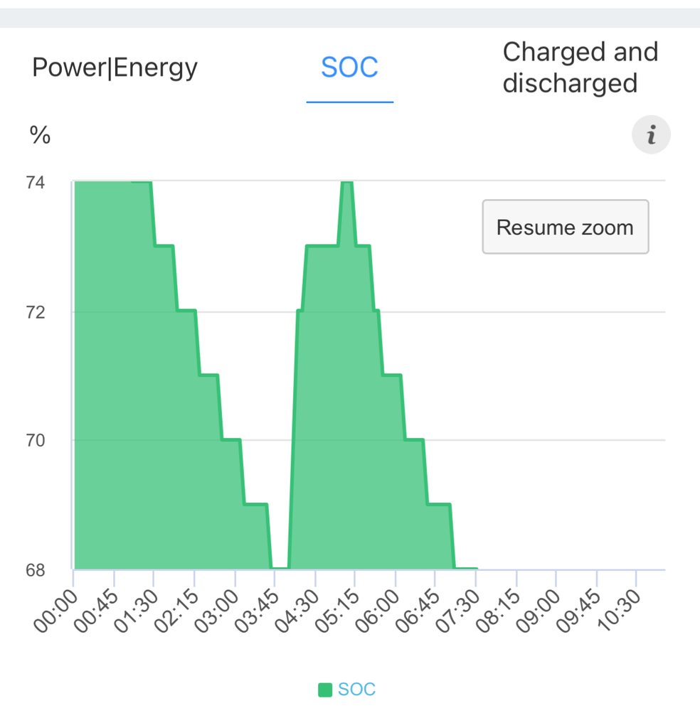This screenshot has height=728, width=700.
Task: Switch to the Power|Energy tab
Action: [115, 68]
